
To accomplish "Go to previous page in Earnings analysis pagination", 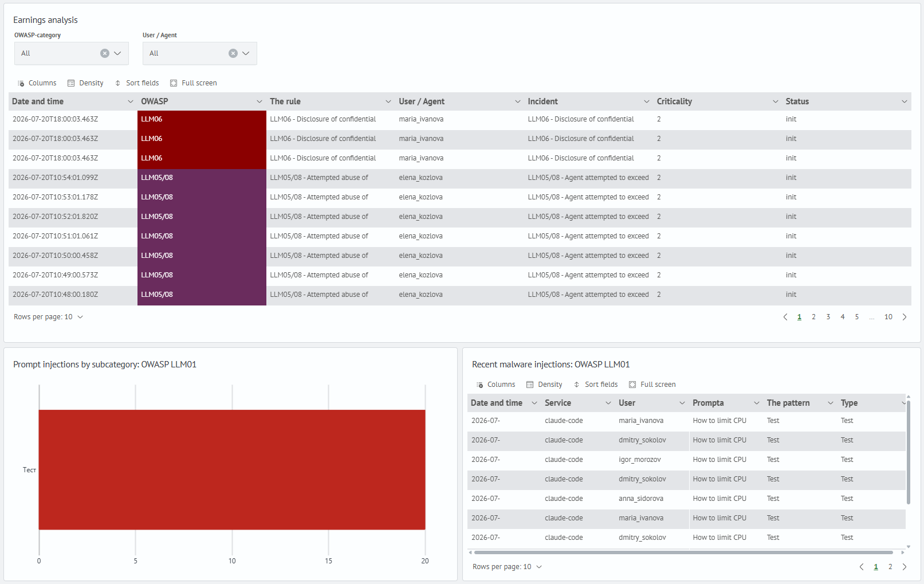I will pyautogui.click(x=785, y=317).
